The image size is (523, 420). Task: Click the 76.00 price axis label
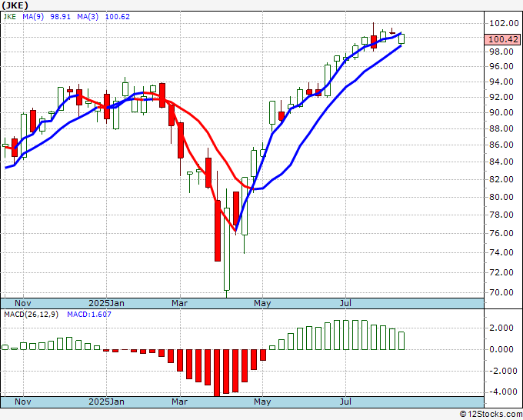pos(501,233)
